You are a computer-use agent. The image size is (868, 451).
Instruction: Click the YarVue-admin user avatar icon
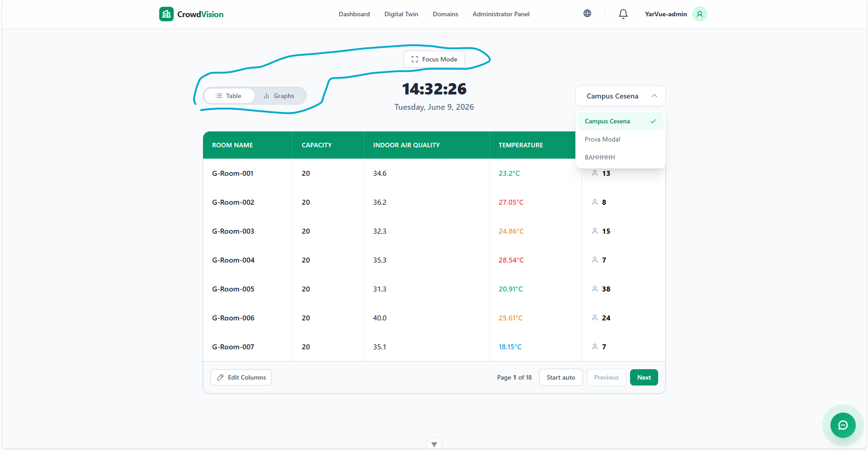point(699,14)
